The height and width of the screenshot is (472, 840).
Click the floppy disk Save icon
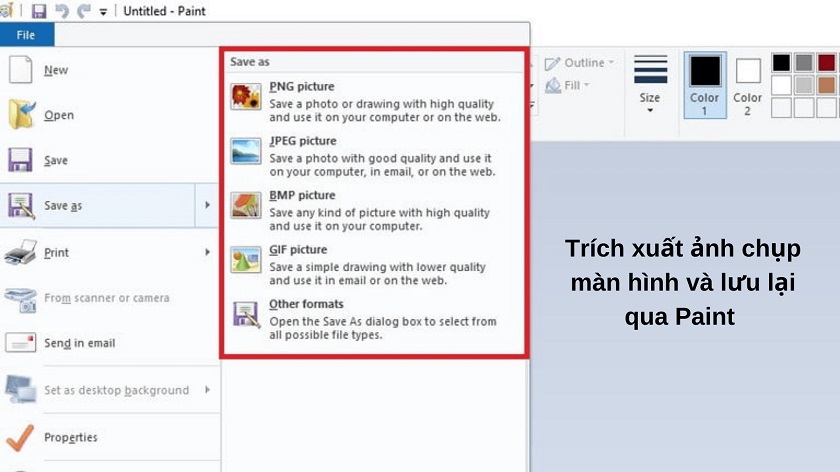click(20, 160)
